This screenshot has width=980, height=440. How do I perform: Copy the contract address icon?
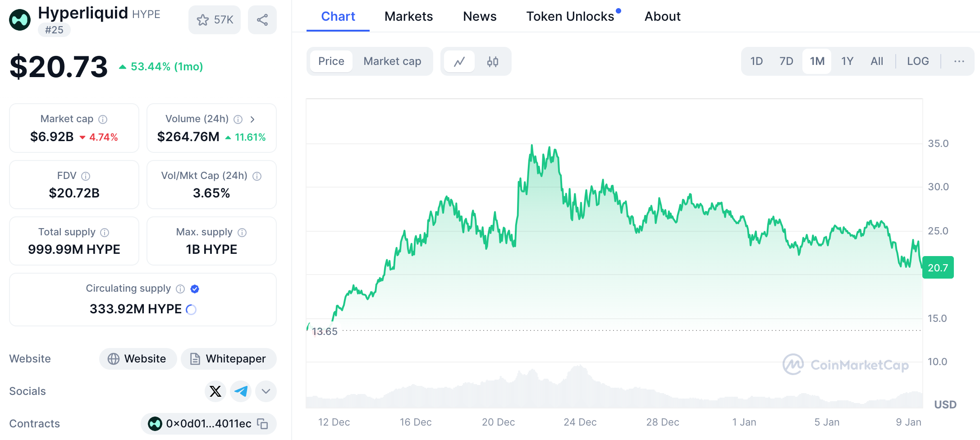[262, 423]
